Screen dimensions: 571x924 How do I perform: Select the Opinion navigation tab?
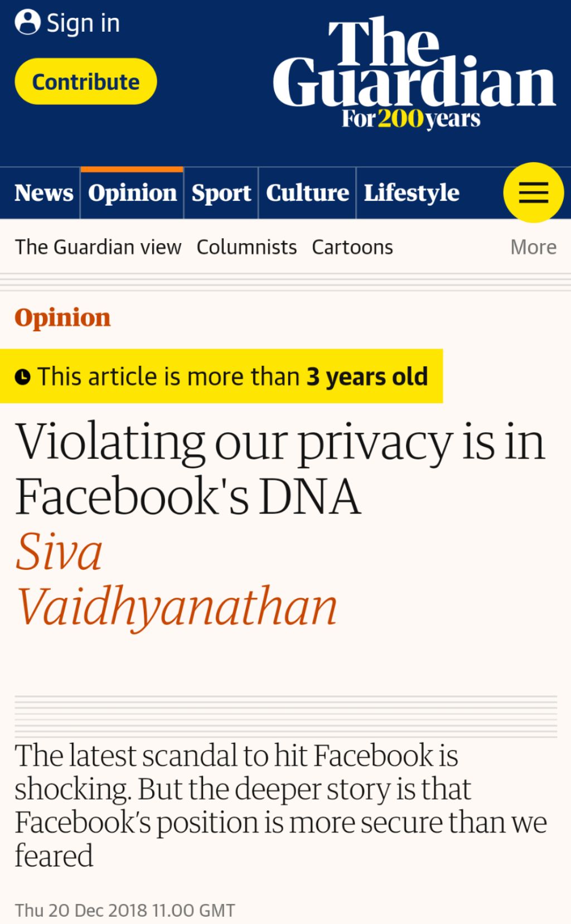click(x=132, y=193)
